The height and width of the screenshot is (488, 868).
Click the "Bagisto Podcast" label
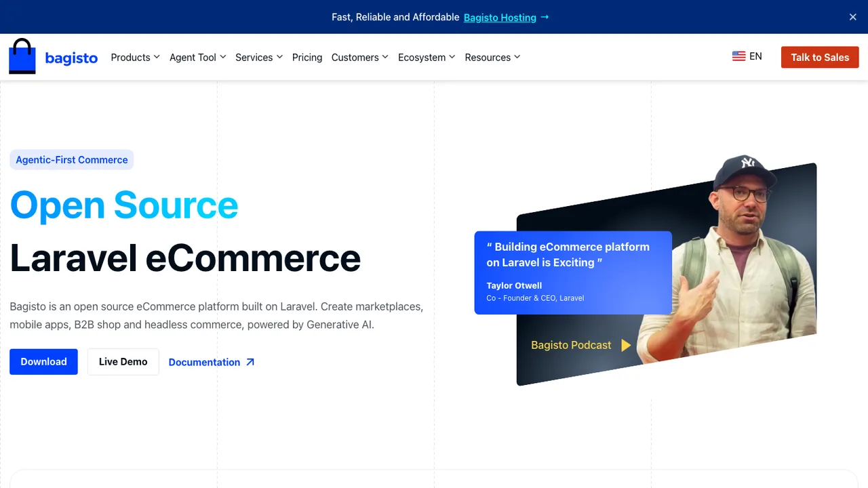(571, 345)
